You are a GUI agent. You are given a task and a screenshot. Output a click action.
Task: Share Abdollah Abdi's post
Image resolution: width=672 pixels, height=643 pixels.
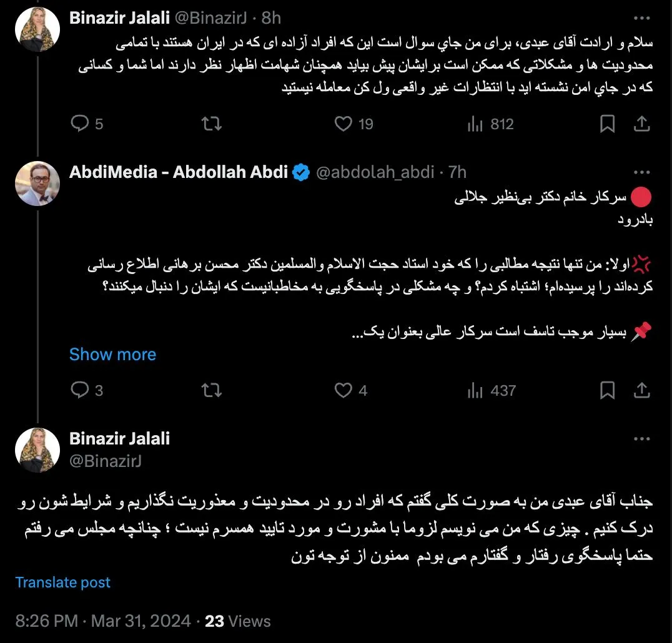pos(642,391)
